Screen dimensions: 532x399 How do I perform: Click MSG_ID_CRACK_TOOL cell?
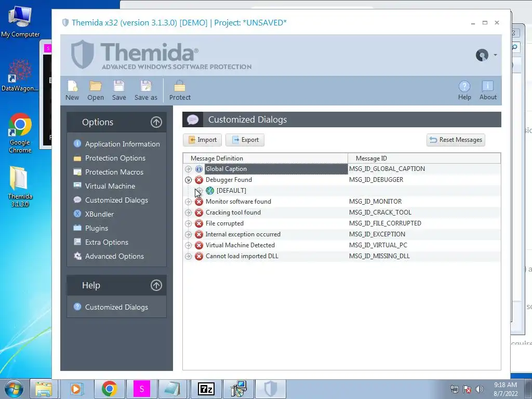(x=380, y=212)
